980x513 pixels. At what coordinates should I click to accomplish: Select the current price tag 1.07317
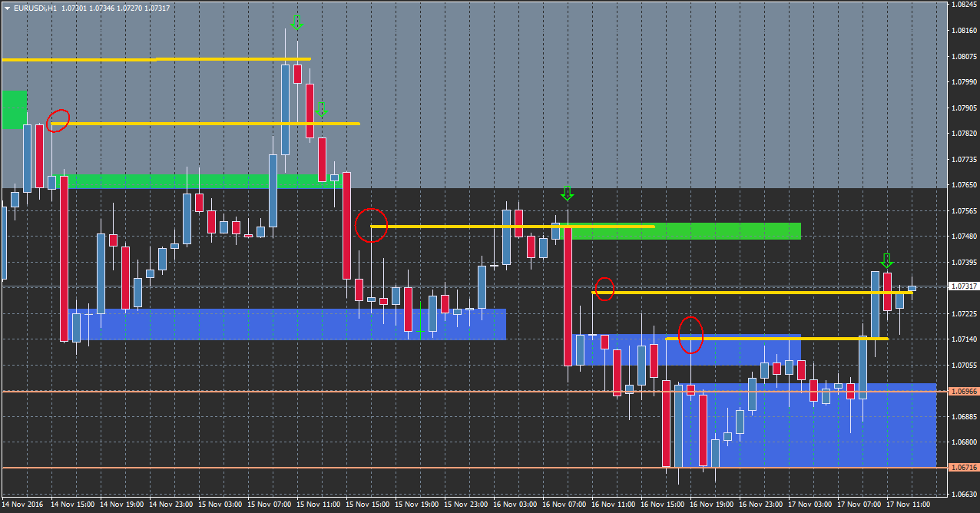click(x=964, y=286)
